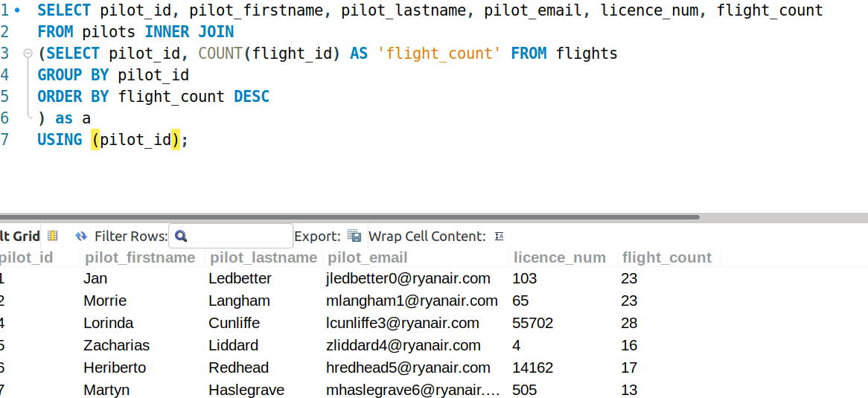Toggle the Wrap Cell Content icon
This screenshot has height=398, width=868.
500,237
